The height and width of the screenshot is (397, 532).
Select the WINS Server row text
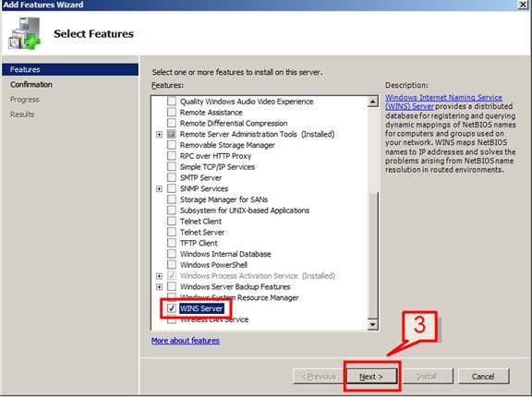[x=201, y=308]
